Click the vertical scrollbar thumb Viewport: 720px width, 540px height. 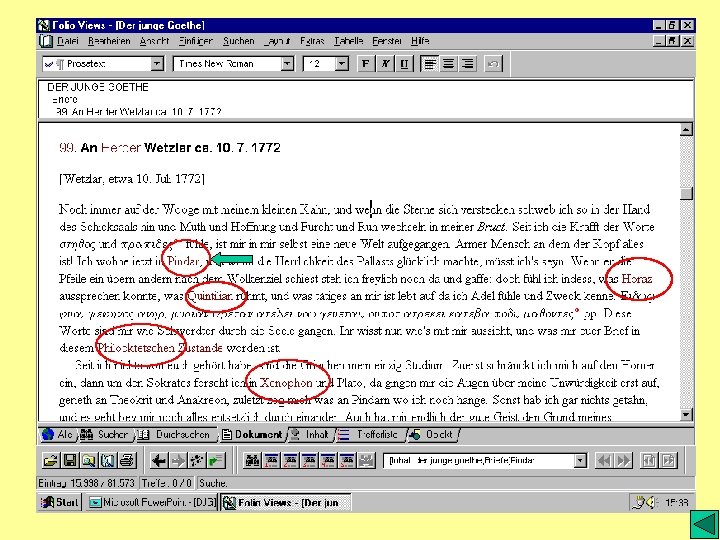pos(686,193)
